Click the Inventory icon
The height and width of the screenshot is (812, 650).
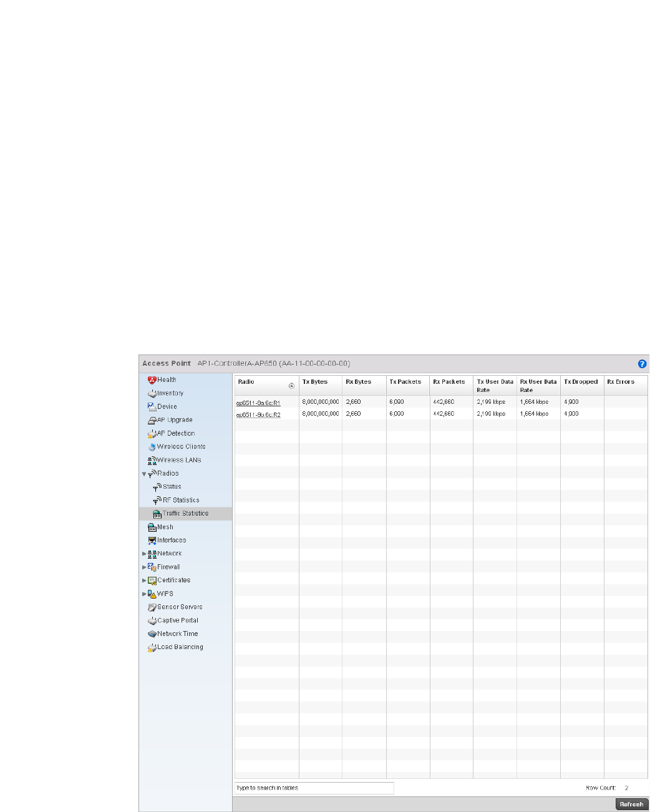tap(152, 394)
